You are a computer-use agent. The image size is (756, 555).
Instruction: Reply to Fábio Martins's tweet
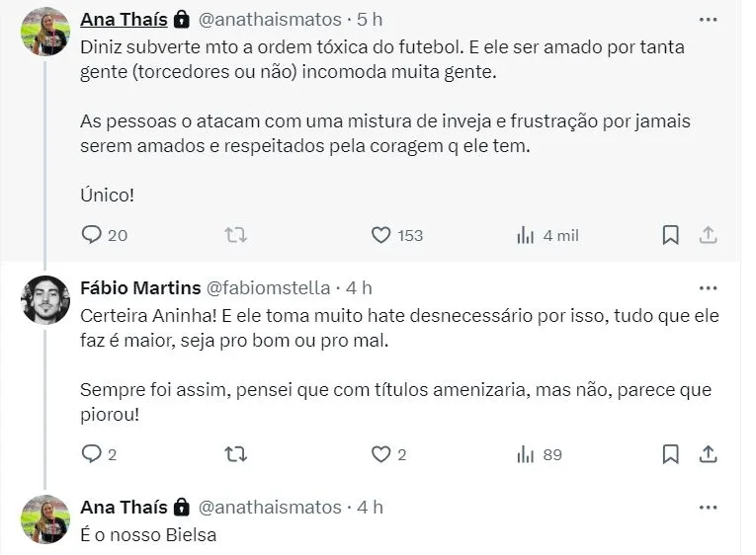[x=92, y=454]
